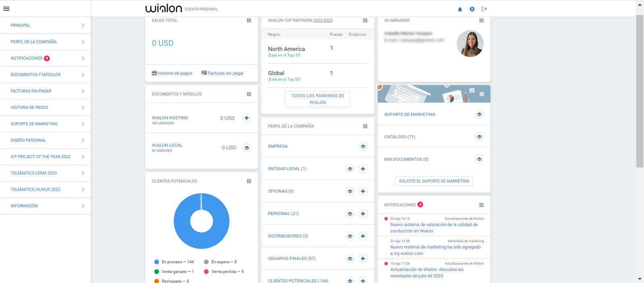Viewport: 644px width, 283px height.
Task: Open grid menu on marketing banner widget
Action: (481, 94)
